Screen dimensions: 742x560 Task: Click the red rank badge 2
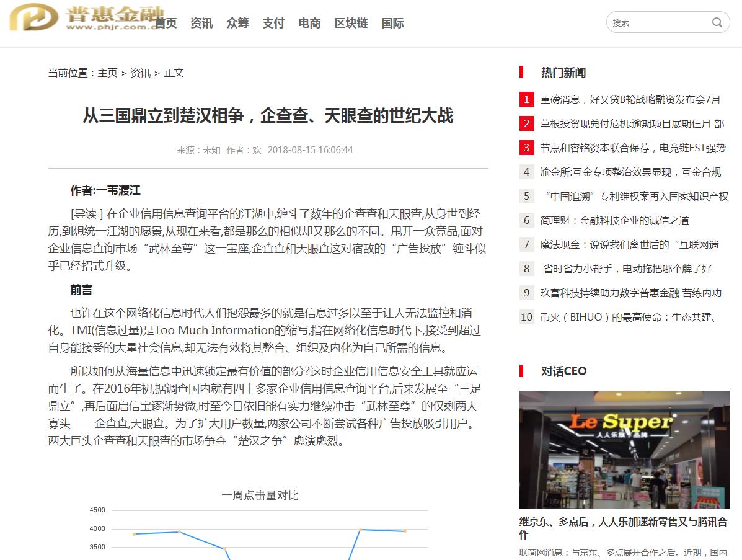(x=526, y=123)
